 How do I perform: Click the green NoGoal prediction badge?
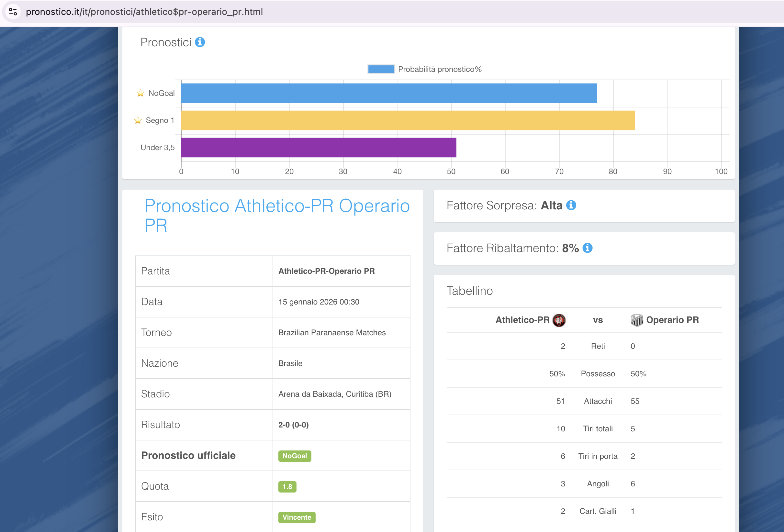coord(295,456)
